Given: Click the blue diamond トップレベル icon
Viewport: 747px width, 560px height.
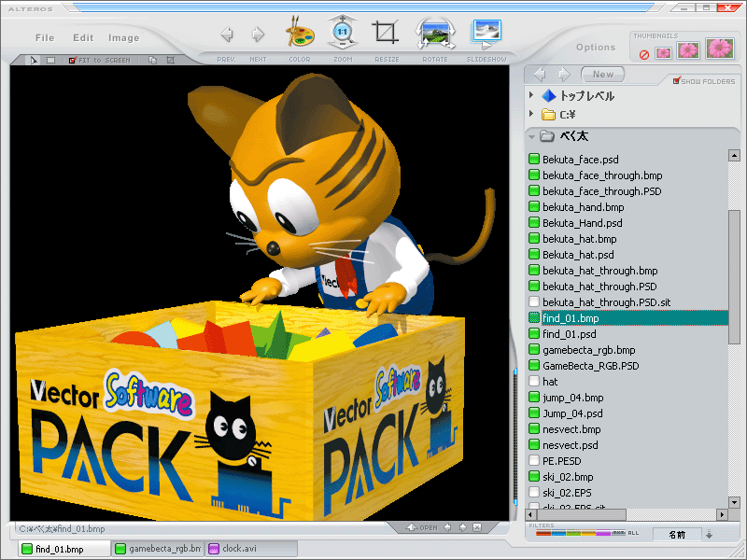Looking at the screenshot, I should click(x=549, y=96).
